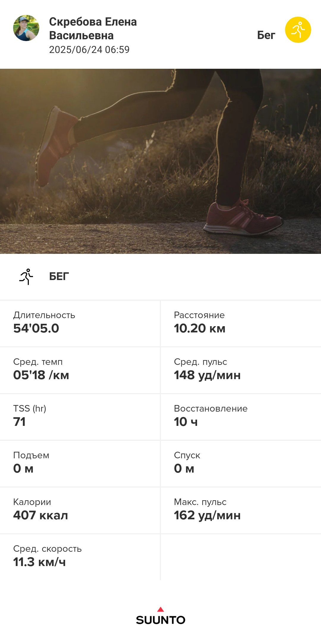Select the Сред. скорость 11.3 км/ч metric
This screenshot has width=321, height=644.
tap(80, 557)
